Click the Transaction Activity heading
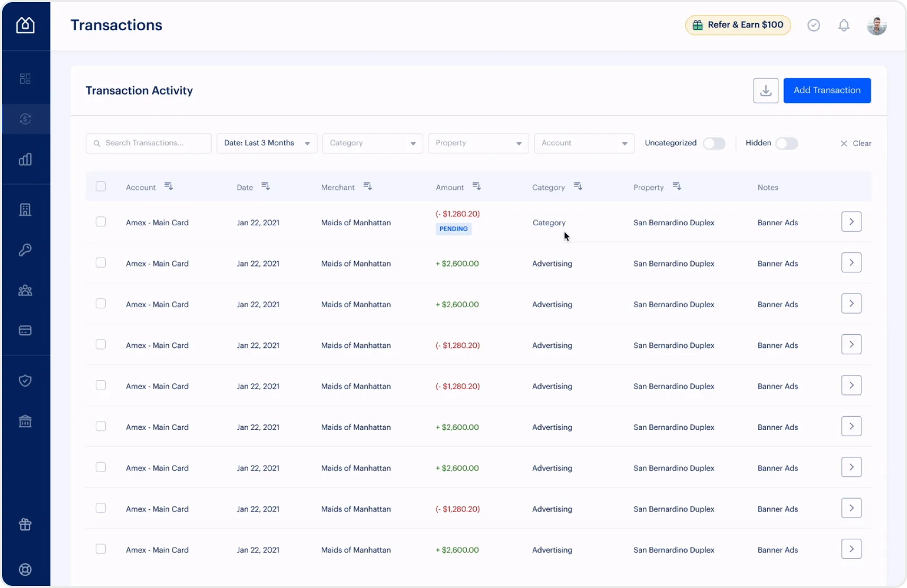The height and width of the screenshot is (588, 907). pos(139,90)
